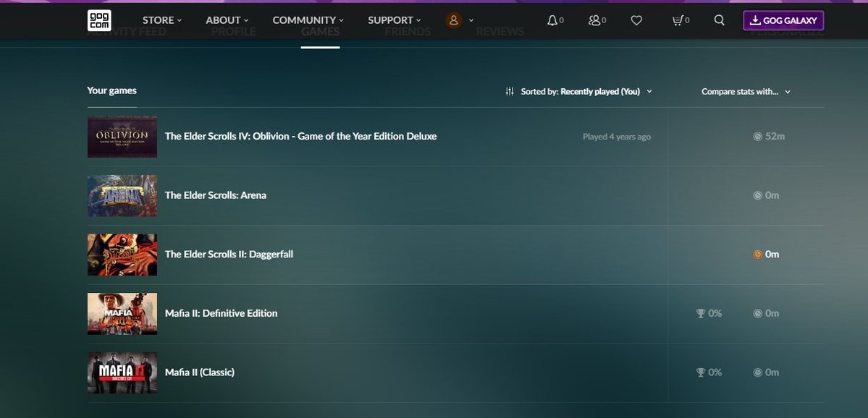Click Oblivion '52m' playtime value
This screenshot has width=868, height=418.
775,137
